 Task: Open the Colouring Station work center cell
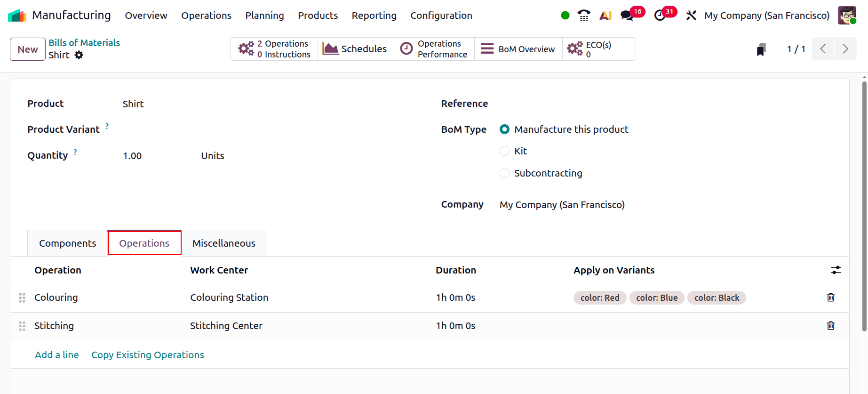click(x=229, y=298)
